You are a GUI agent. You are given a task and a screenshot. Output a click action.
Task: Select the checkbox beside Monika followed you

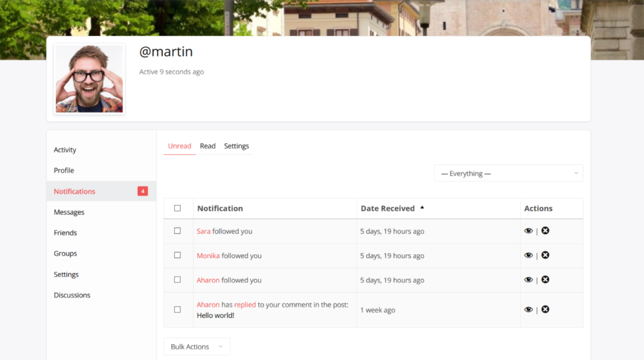pyautogui.click(x=177, y=256)
